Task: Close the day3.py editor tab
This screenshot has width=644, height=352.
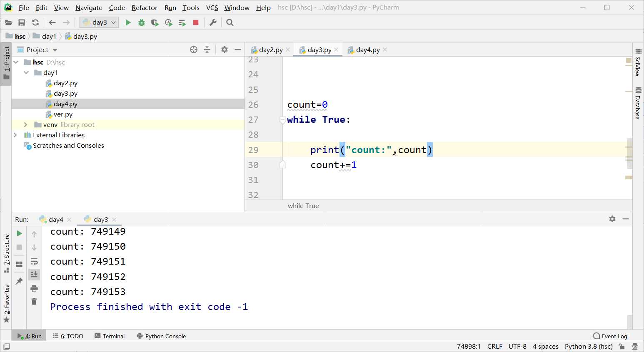Action: [336, 50]
